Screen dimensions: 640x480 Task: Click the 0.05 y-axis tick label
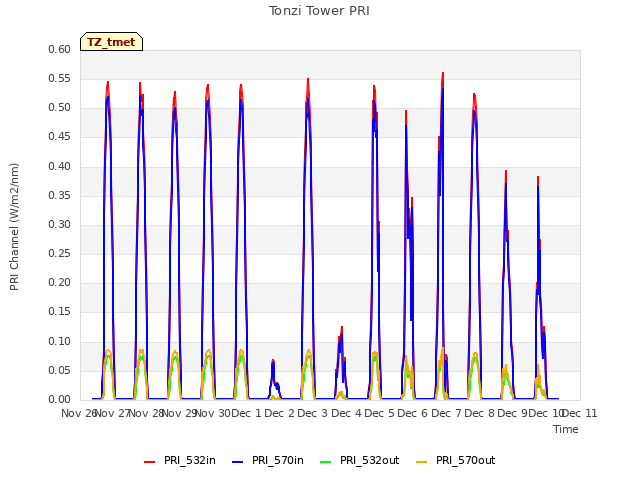(x=60, y=370)
